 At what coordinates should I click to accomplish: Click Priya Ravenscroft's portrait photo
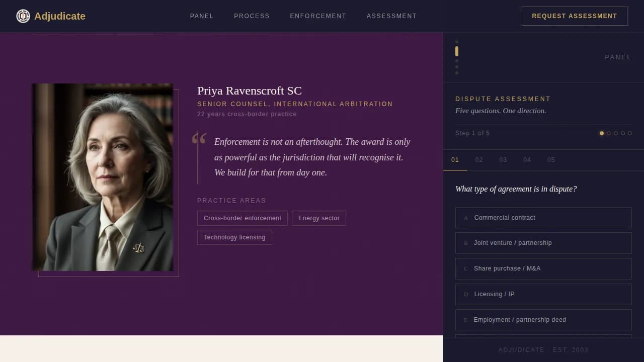[103, 177]
